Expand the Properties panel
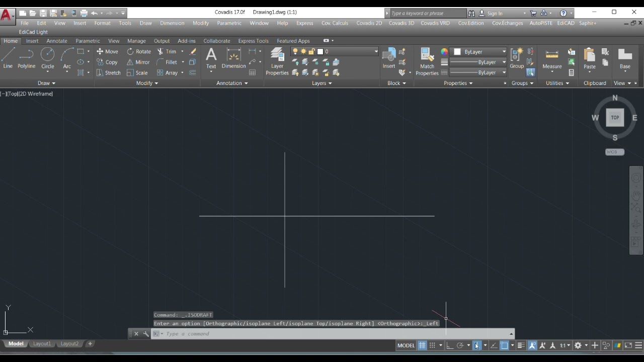 coord(458,83)
